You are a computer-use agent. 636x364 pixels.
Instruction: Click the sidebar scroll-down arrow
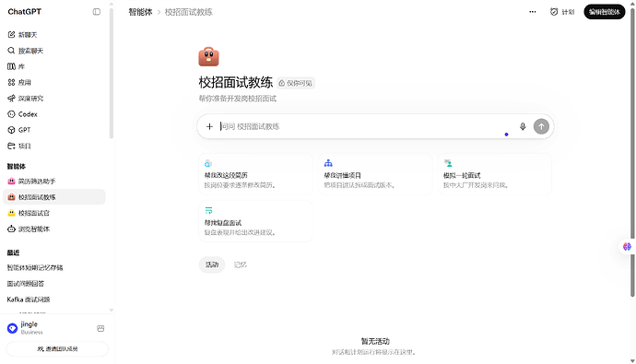tap(112, 310)
